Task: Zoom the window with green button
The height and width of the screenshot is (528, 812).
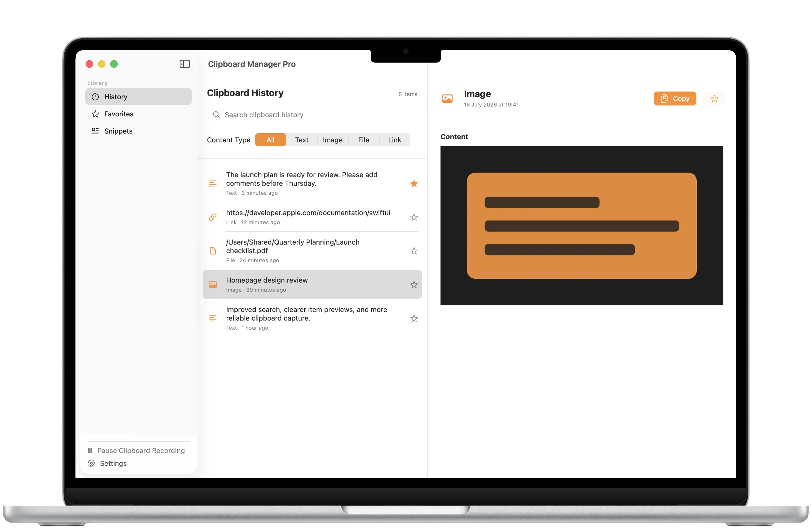Action: pos(114,64)
